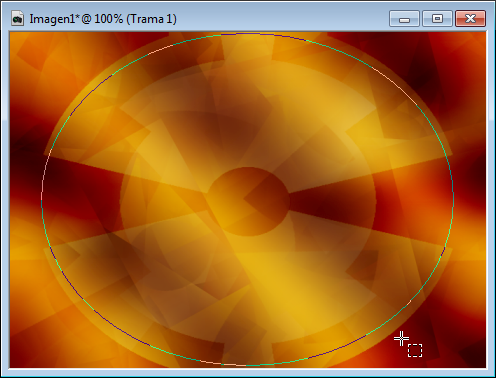Click the Imagen1 @ 100% (Trama 1) title text

coord(103,19)
